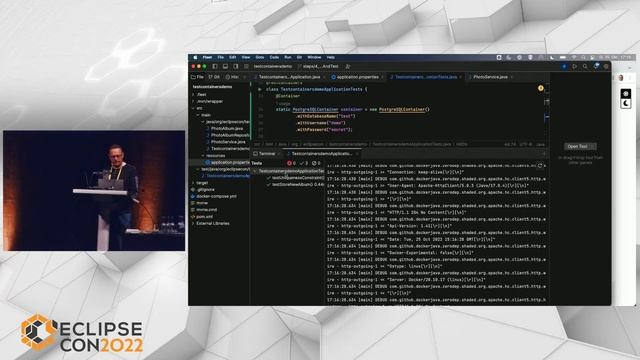The image size is (640, 360).
Task: Open the Run menu
Action: (288, 58)
